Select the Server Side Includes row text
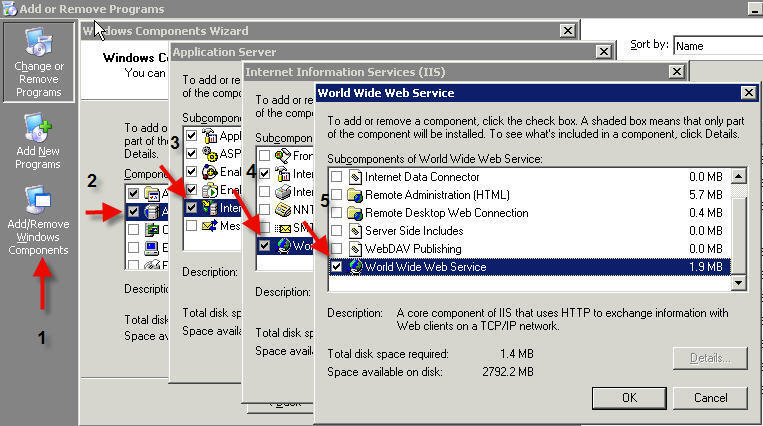 [414, 231]
